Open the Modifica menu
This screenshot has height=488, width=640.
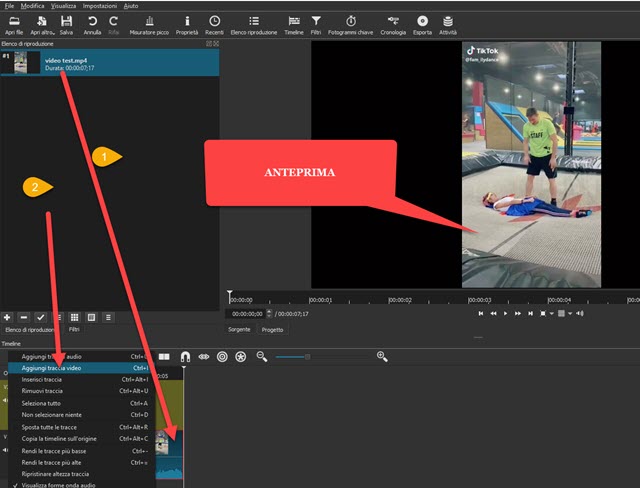(32, 6)
